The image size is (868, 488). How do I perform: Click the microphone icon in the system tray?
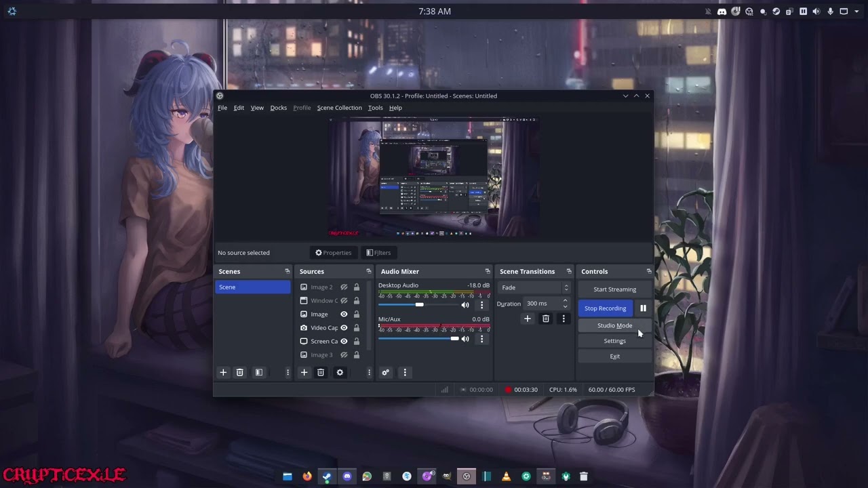click(x=830, y=12)
